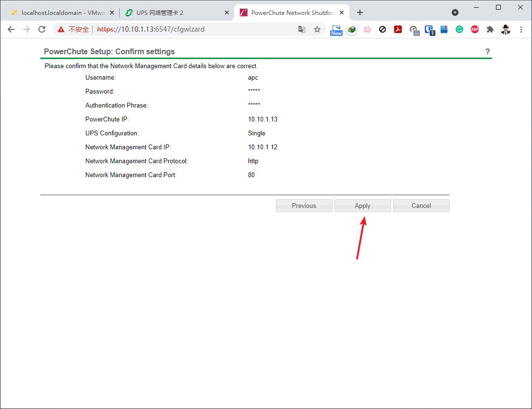The height and width of the screenshot is (409, 532).
Task: Open a new browser tab
Action: 360,12
